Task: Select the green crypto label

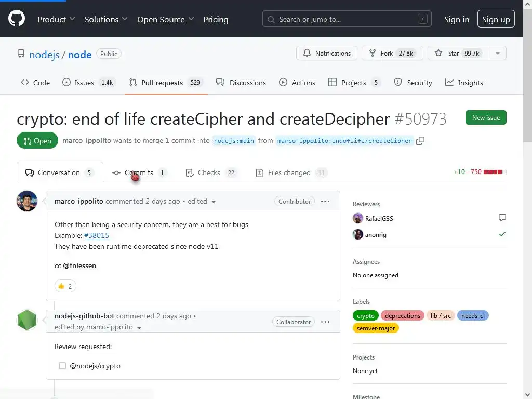Action: 365,315
